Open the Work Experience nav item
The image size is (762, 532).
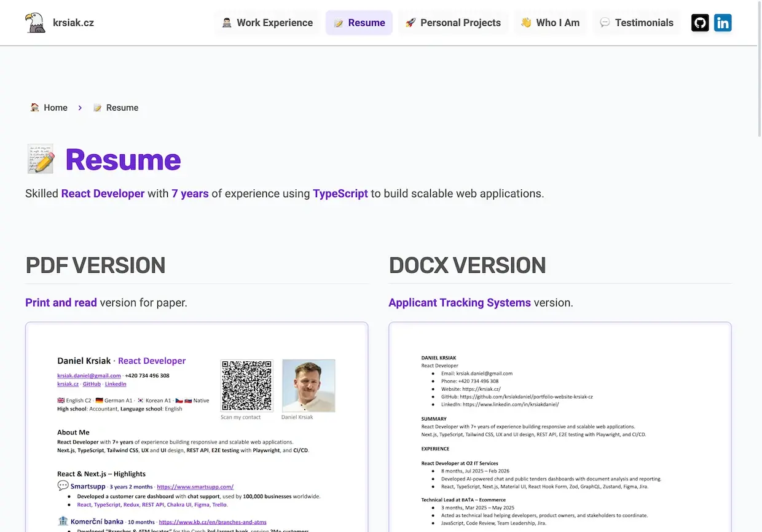(x=267, y=23)
